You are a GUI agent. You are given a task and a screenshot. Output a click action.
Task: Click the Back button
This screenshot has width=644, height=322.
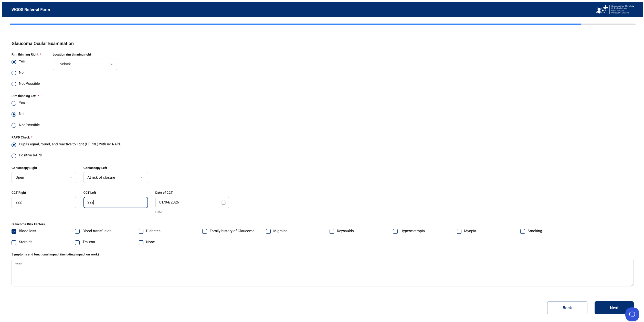(x=567, y=308)
